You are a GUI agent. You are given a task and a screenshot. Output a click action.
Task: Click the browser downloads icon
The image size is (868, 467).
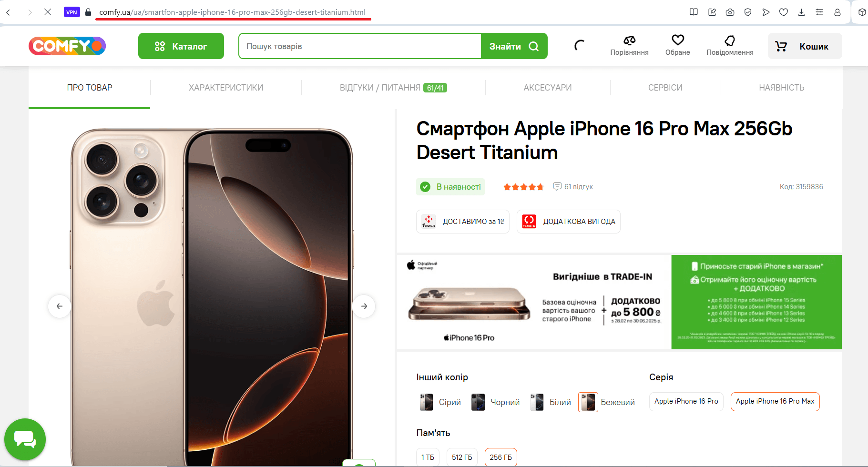tap(801, 12)
